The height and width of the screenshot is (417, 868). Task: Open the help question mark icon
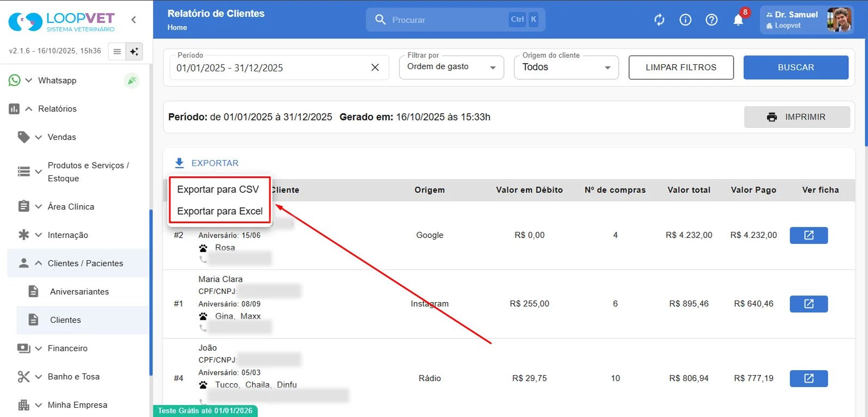click(x=711, y=20)
